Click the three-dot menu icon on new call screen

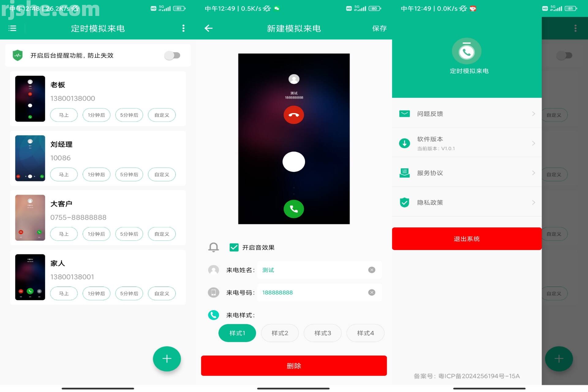tap(184, 29)
